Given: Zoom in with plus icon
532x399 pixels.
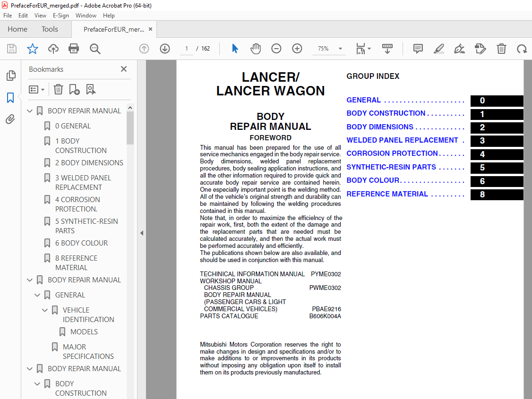Looking at the screenshot, I should 297,49.
